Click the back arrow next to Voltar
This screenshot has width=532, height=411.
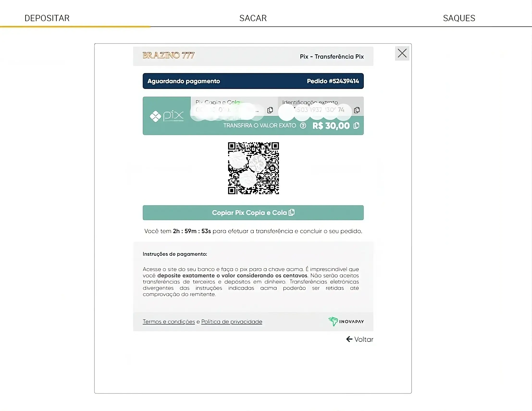349,339
